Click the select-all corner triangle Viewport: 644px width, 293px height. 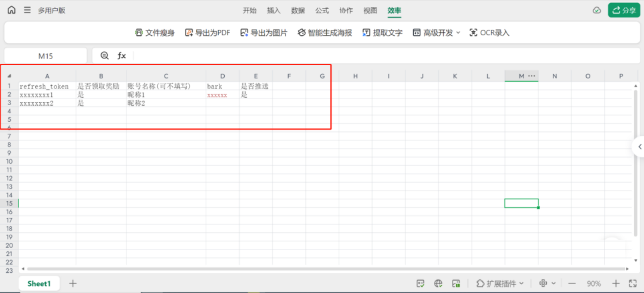point(9,76)
